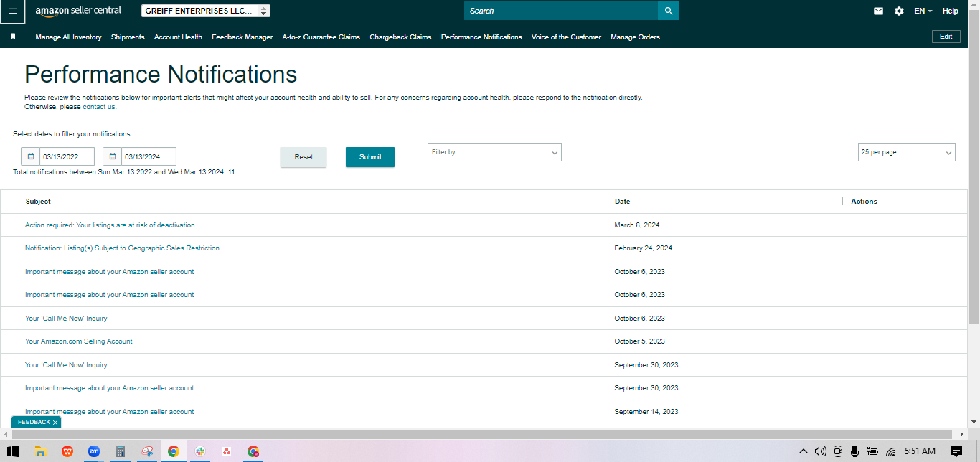Open the Filter by dropdown
Viewport: 980px width, 462px height.
[x=494, y=152]
